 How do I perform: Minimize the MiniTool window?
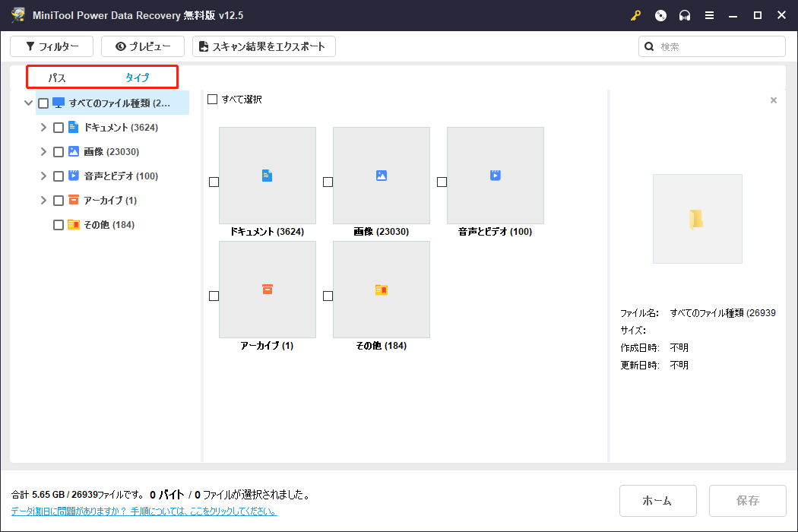point(733,16)
